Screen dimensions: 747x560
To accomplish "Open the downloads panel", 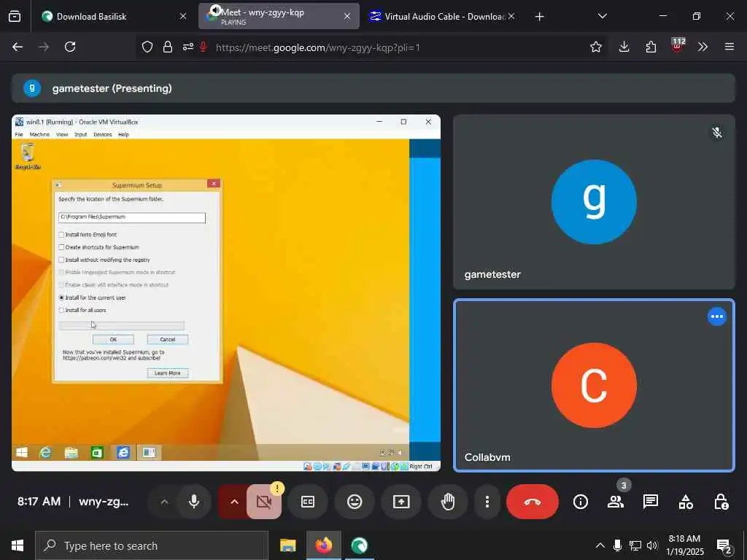I will point(624,47).
